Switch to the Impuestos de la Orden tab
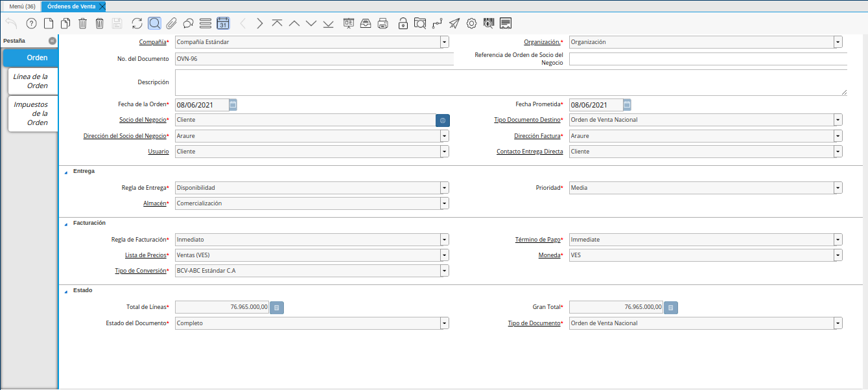 coord(32,113)
